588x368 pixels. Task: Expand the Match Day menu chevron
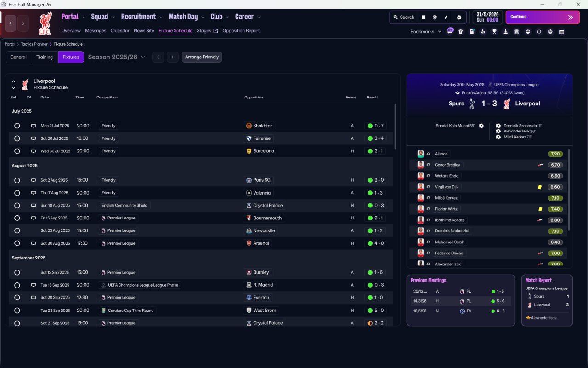pos(203,17)
